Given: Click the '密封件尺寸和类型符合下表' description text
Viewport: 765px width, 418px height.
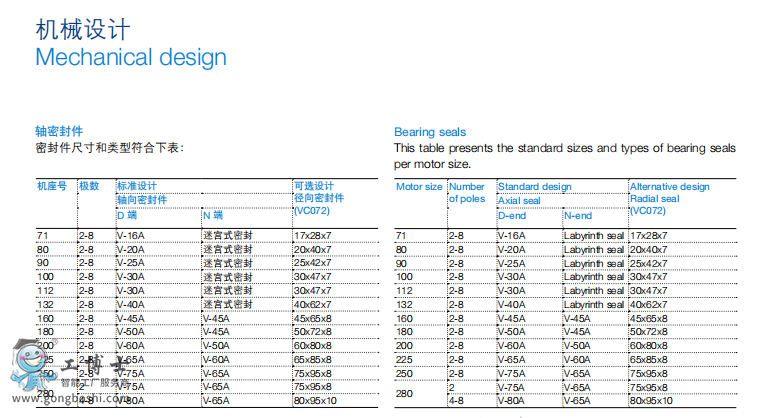Looking at the screenshot, I should point(110,148).
